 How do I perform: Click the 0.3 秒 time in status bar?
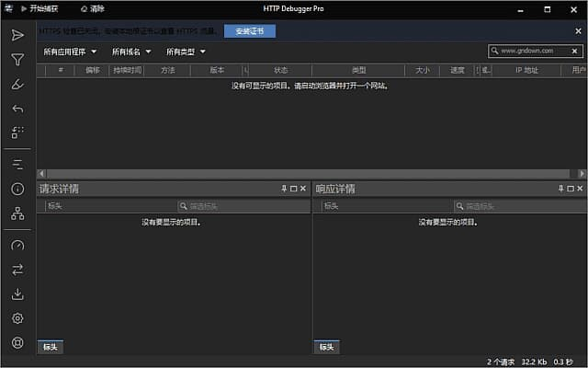point(563,362)
